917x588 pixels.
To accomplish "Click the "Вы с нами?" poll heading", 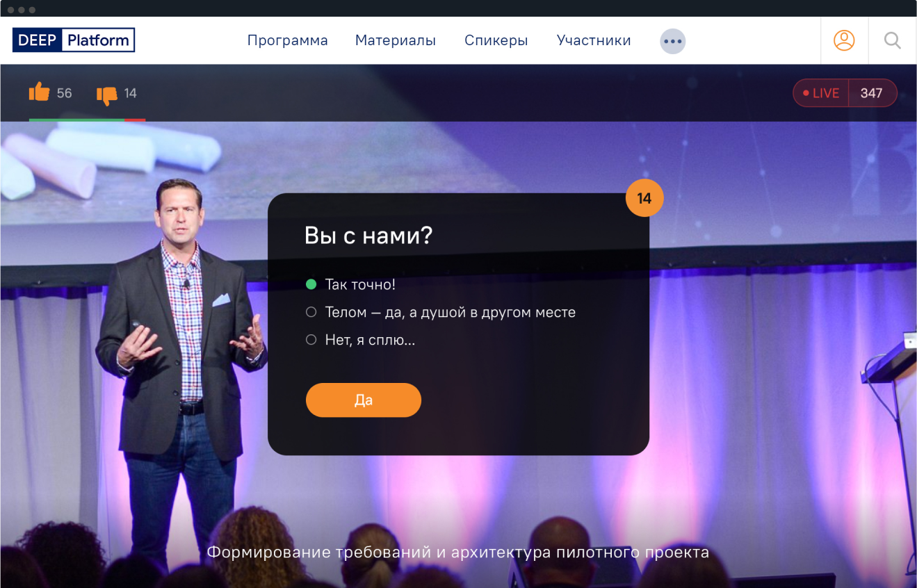I will pyautogui.click(x=368, y=236).
